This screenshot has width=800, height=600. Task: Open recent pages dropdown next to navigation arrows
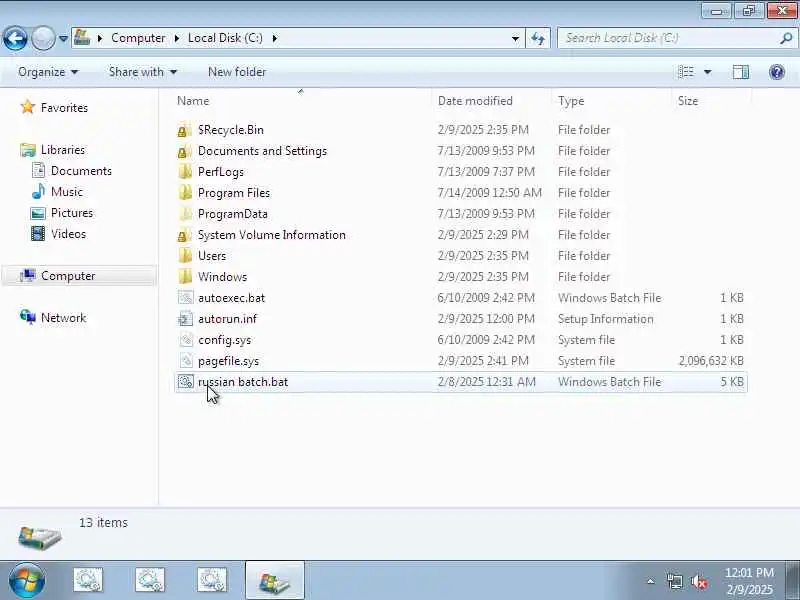click(x=63, y=38)
